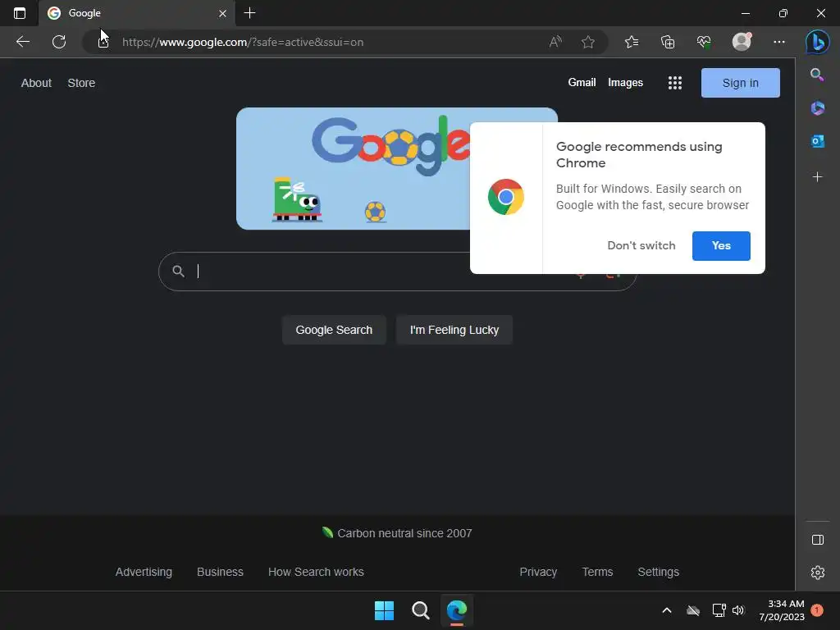Click Yes in the Chrome recommendation popup
Viewport: 840px width, 630px height.
[721, 246]
